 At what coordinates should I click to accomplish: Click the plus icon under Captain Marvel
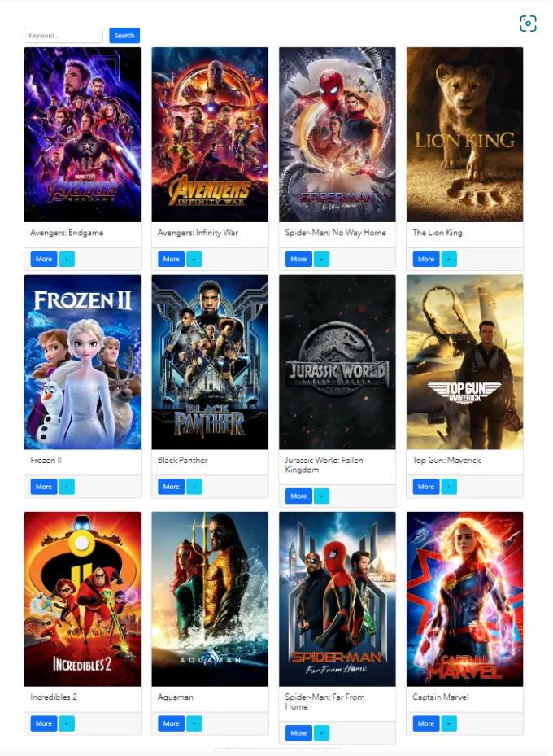pyautogui.click(x=449, y=723)
